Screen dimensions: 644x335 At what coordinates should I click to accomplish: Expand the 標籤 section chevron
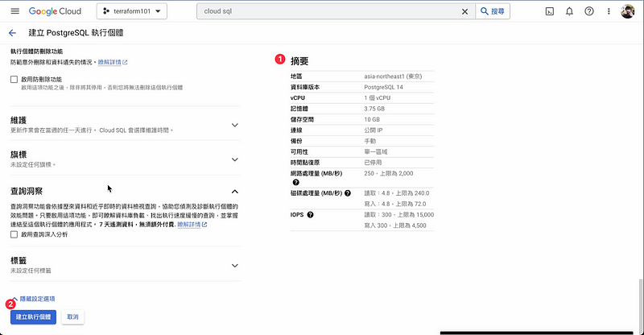[234, 266]
